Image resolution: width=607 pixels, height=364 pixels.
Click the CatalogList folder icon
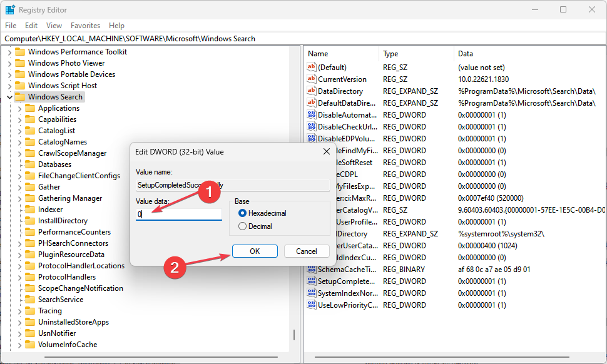tap(30, 130)
